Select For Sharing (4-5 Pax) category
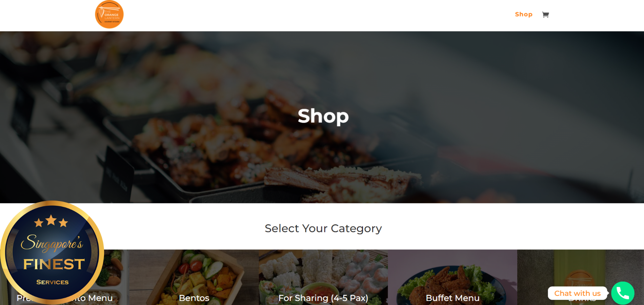644x305 pixels. [x=323, y=277]
